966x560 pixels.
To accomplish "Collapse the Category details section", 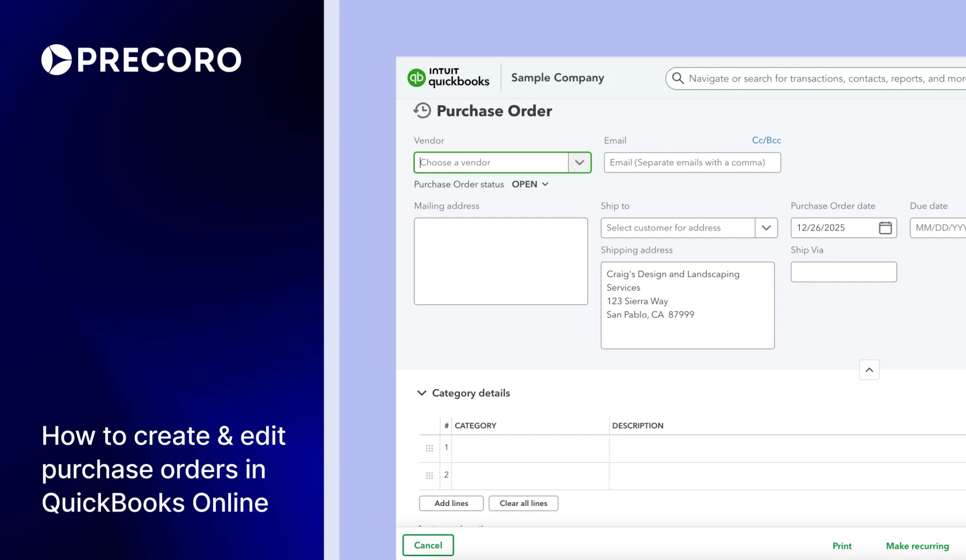I will click(422, 393).
